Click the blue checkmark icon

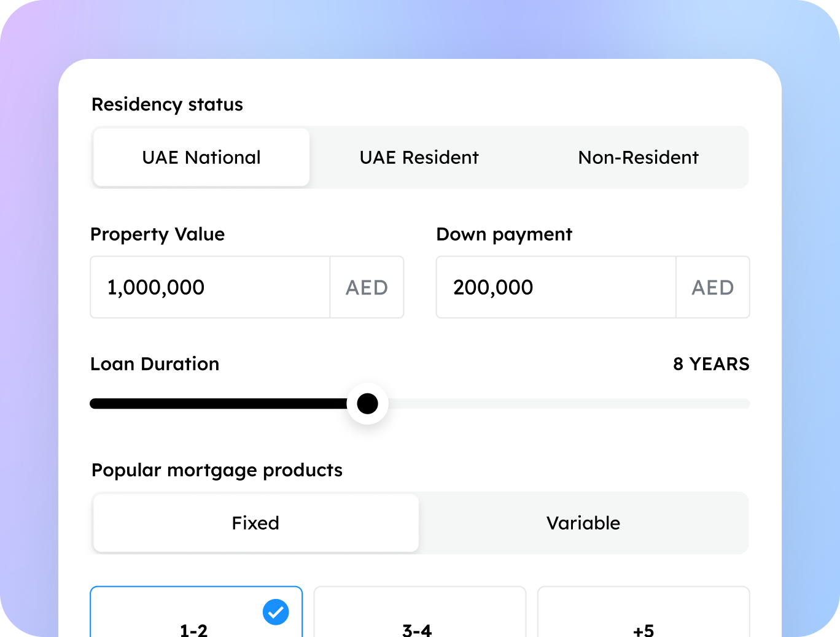coord(276,612)
